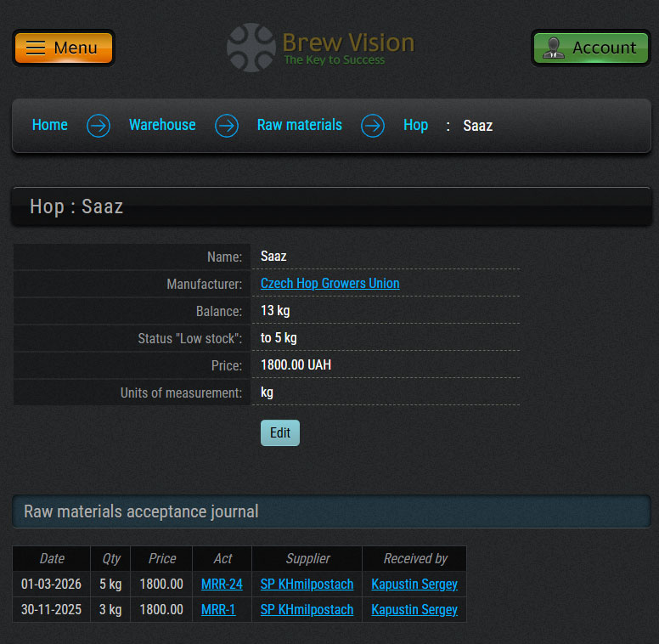Open SP KHmilpostach supplier in first row

click(x=307, y=585)
